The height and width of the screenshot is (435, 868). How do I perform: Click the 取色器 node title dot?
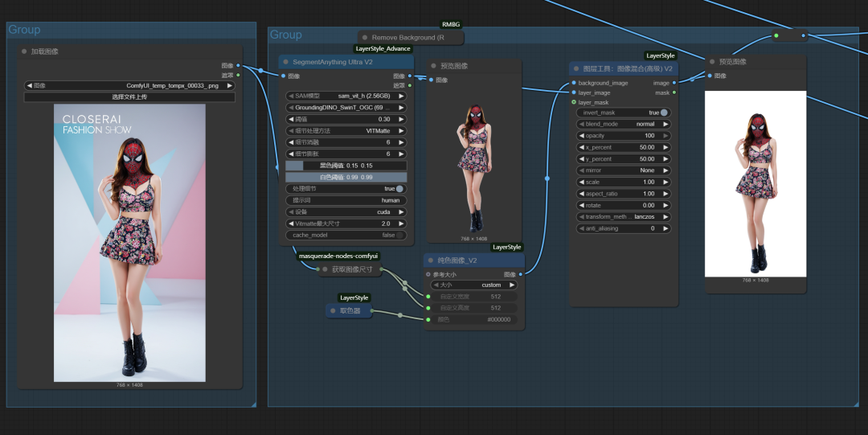click(x=333, y=311)
